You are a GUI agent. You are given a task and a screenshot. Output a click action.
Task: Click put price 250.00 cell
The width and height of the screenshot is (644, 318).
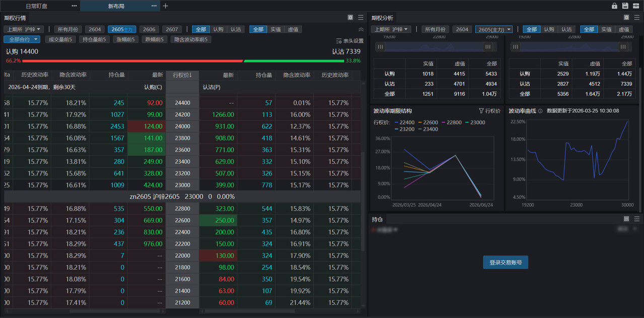tap(218, 220)
